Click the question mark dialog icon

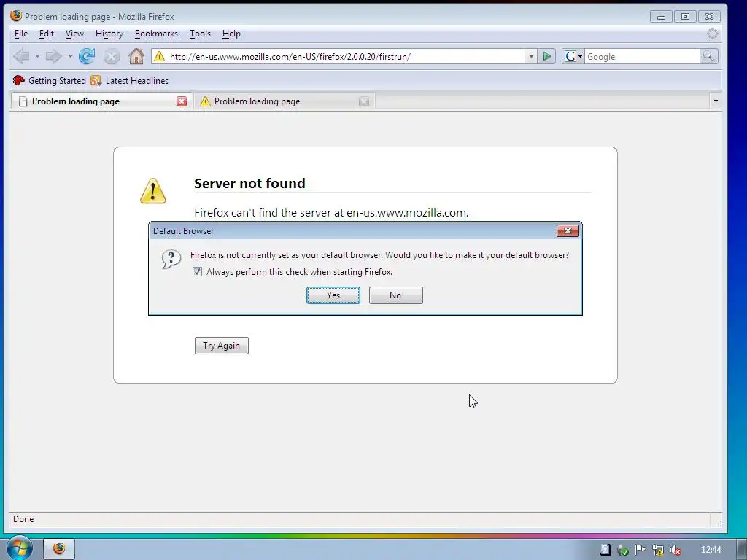click(x=171, y=259)
